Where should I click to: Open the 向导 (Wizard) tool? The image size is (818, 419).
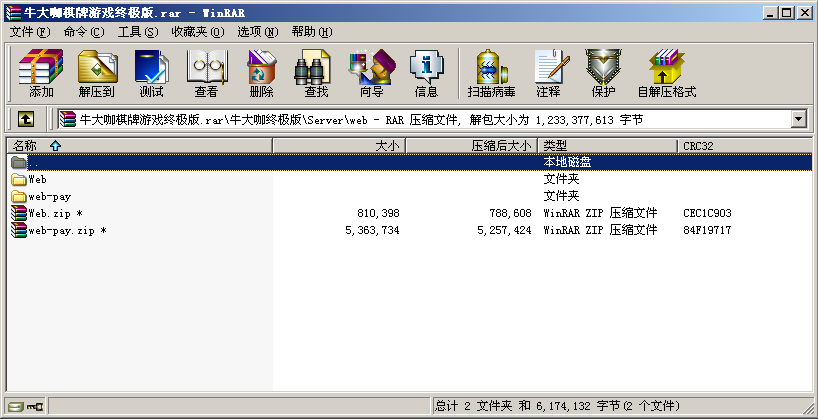(x=371, y=73)
